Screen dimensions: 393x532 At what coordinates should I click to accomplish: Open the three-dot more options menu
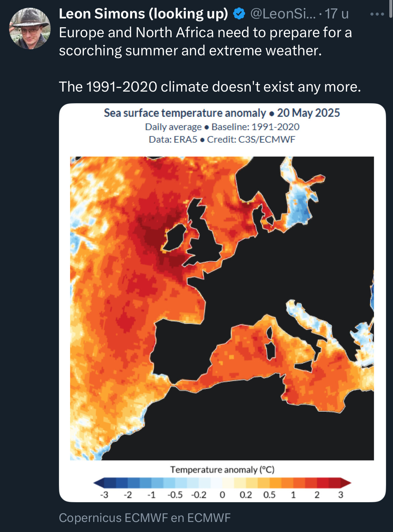(x=377, y=14)
